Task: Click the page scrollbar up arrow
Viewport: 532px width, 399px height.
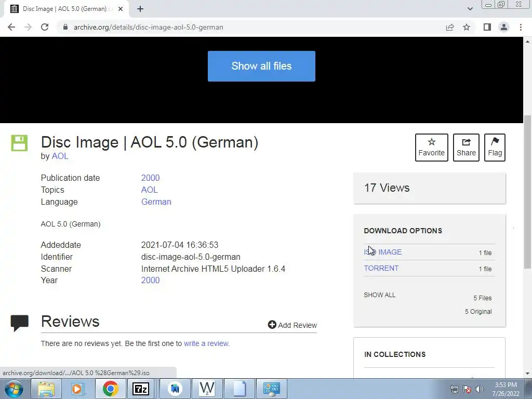Action: pyautogui.click(x=528, y=42)
